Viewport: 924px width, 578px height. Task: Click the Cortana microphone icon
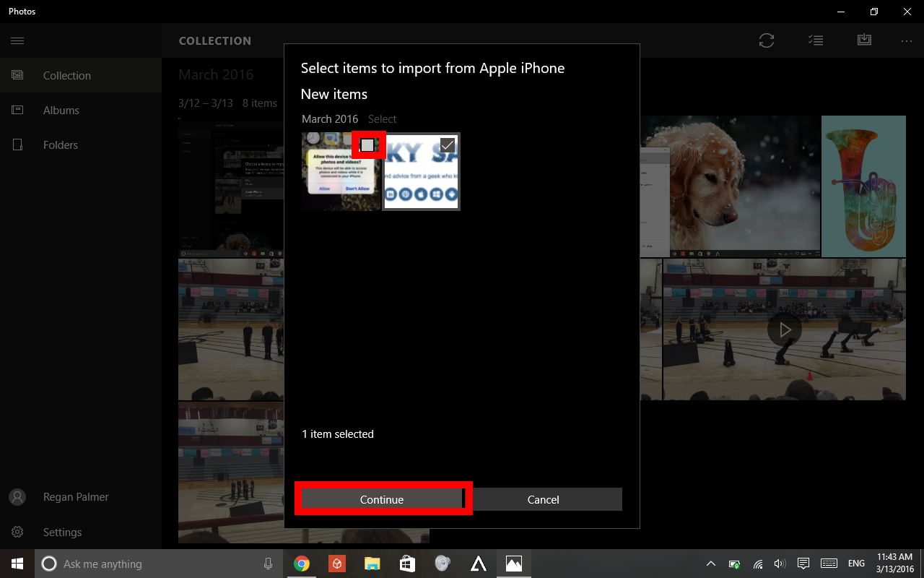point(268,564)
